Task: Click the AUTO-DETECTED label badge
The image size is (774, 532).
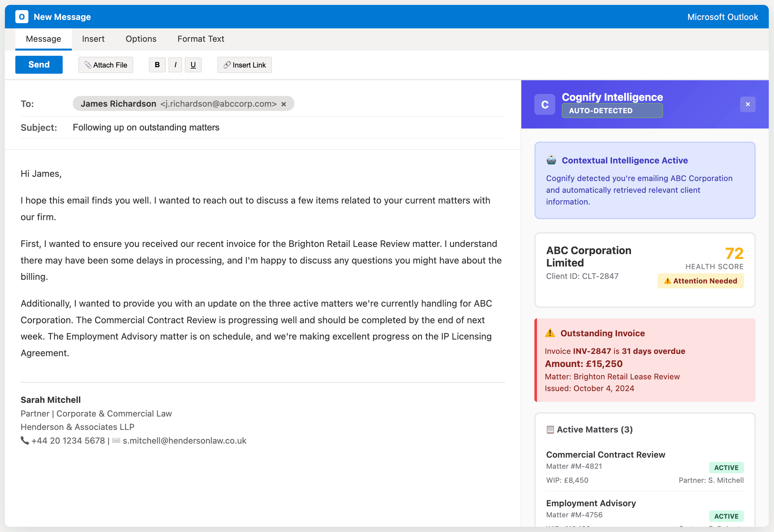Action: [612, 110]
